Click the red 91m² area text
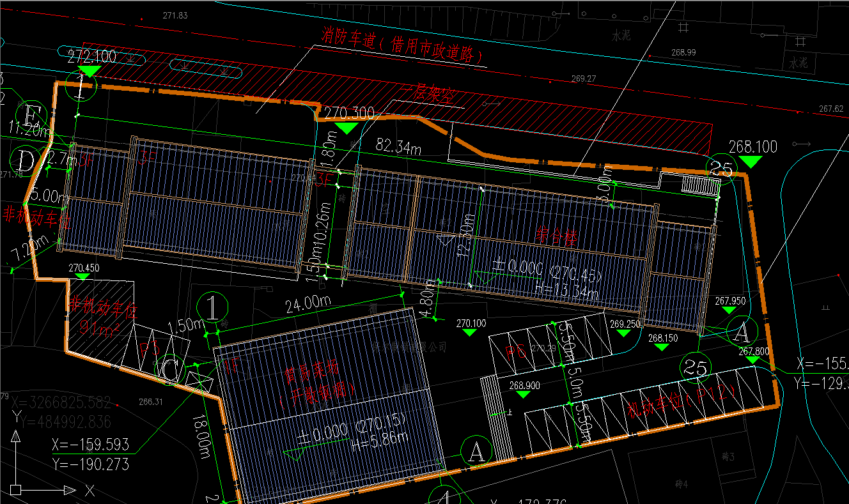The height and width of the screenshot is (504, 849). [x=101, y=329]
